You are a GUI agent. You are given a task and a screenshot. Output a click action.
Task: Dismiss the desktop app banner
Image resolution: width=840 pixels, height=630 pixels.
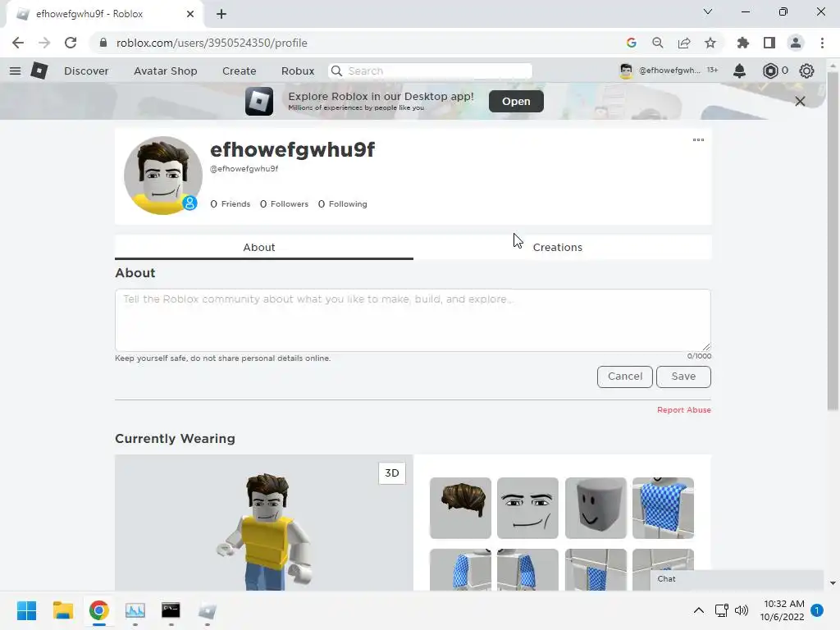[x=800, y=101]
